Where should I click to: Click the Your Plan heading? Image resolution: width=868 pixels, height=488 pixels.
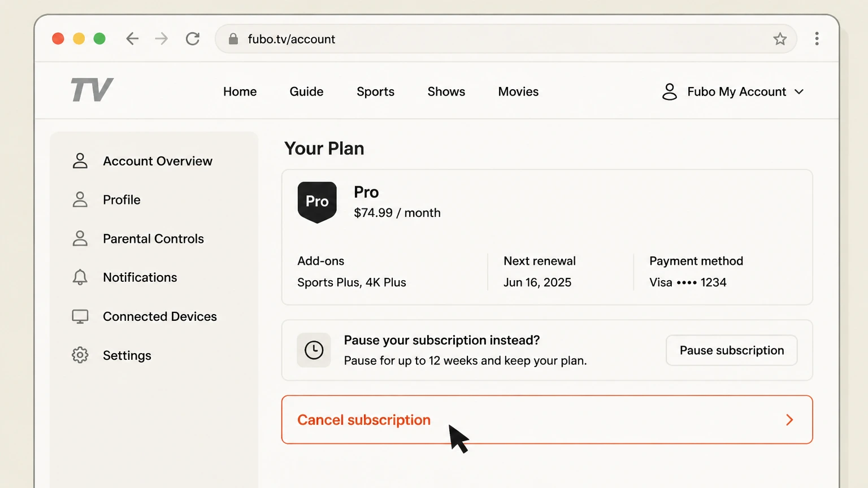324,149
